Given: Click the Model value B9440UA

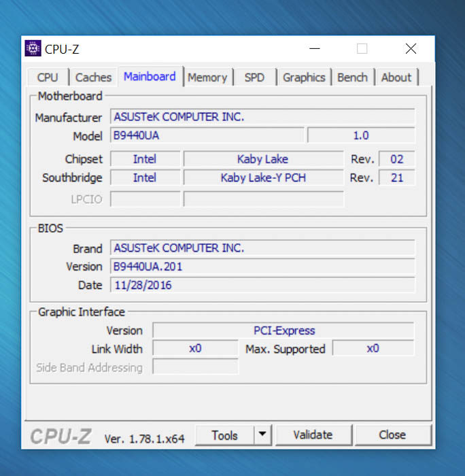Looking at the screenshot, I should pos(207,135).
